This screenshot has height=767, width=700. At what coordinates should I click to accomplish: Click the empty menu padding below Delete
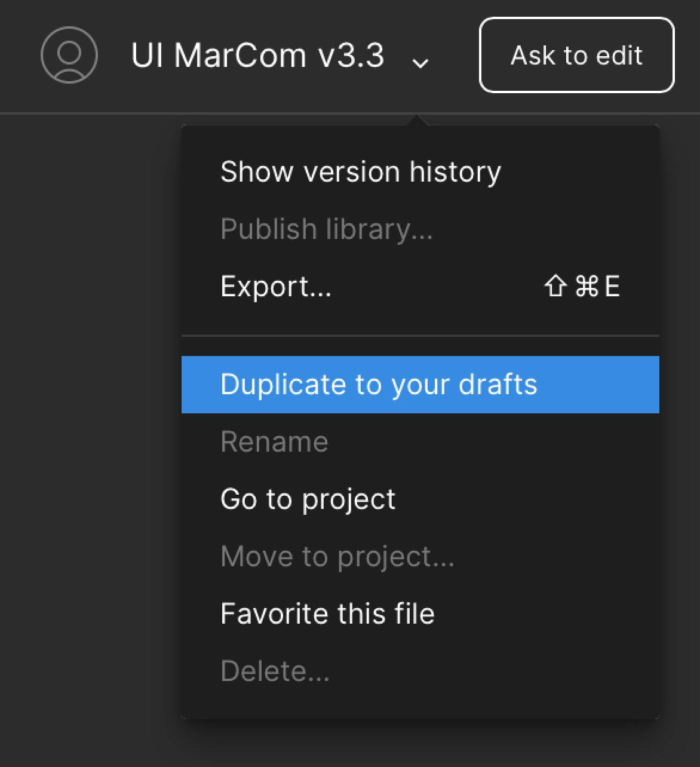coord(420,705)
